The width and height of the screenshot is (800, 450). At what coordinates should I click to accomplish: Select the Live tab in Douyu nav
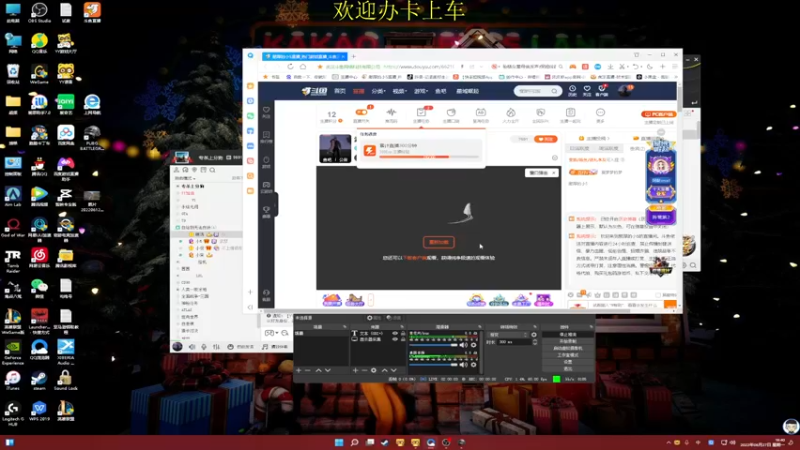click(359, 91)
